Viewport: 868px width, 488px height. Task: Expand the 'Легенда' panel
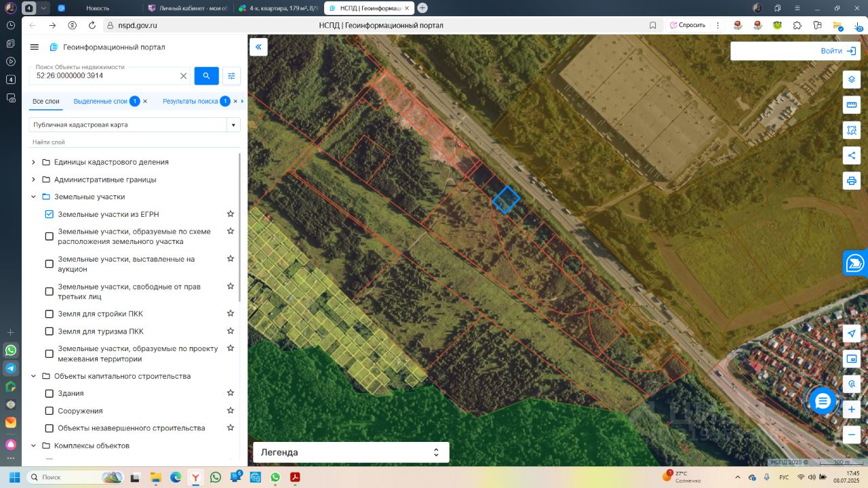click(436, 452)
